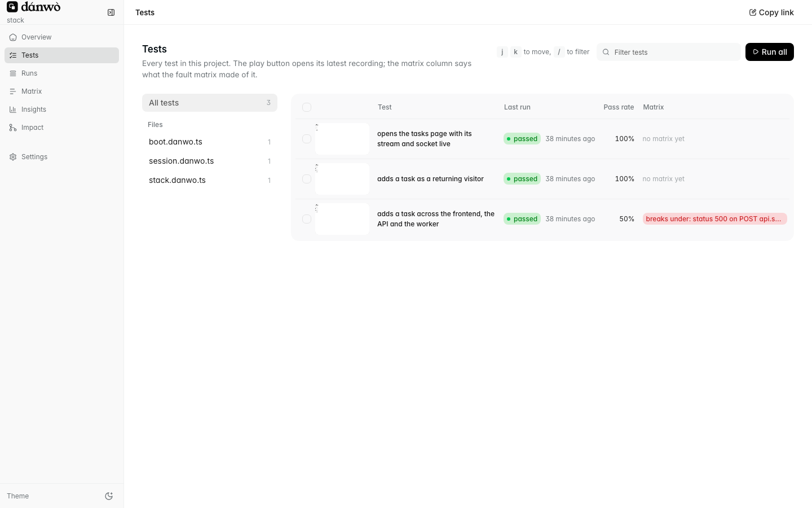Click the 'stack' project name under logo
This screenshot has height=508, width=812.
pos(15,20)
